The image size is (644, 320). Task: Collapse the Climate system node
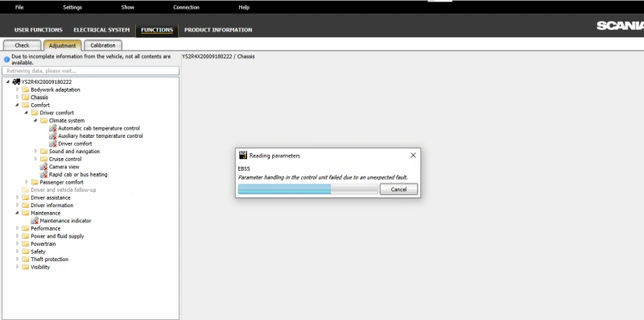(x=35, y=121)
